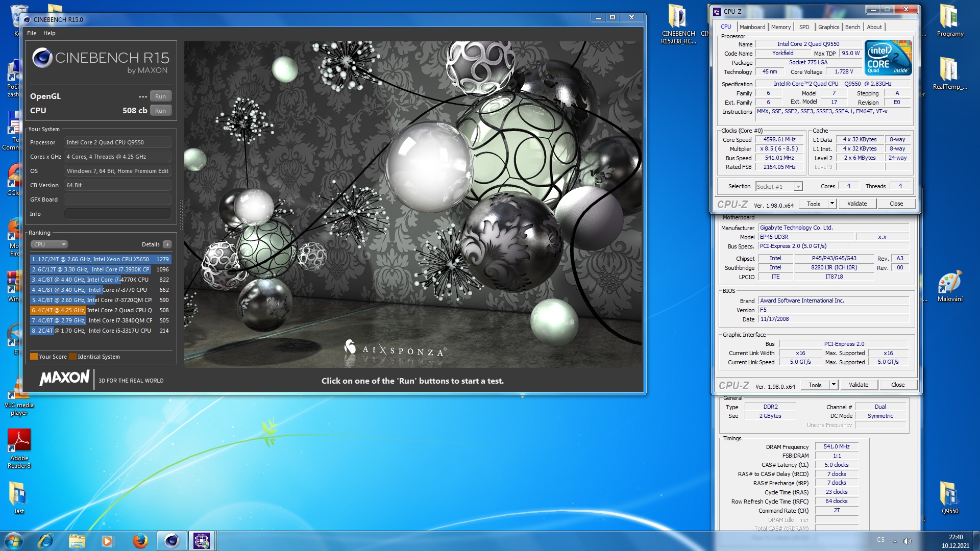This screenshot has height=551, width=980.
Task: Switch to the About tab in CPU-Z
Action: pos(874,27)
